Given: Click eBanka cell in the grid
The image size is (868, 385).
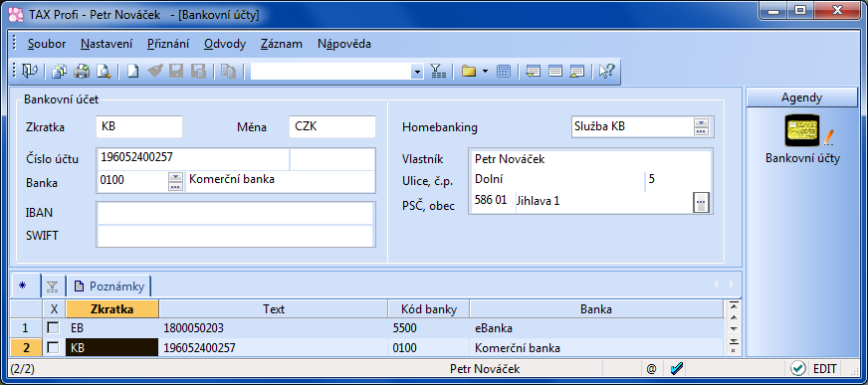Looking at the screenshot, I should coord(596,328).
